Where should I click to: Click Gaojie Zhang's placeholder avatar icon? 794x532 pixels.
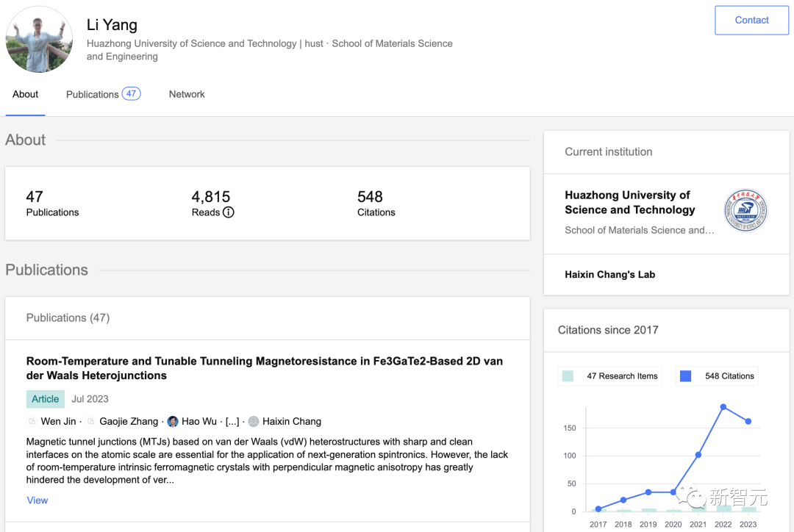coord(90,421)
